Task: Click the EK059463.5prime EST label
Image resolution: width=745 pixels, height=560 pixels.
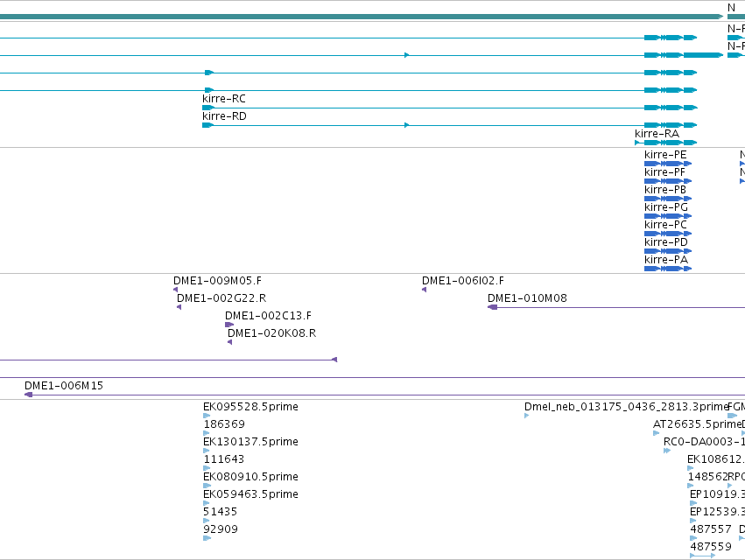Action: (x=250, y=494)
